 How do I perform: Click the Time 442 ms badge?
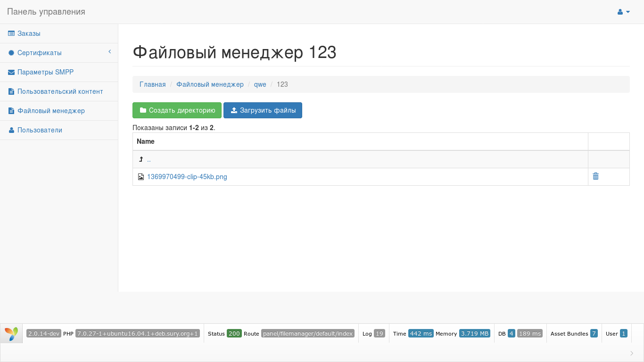coord(421,333)
